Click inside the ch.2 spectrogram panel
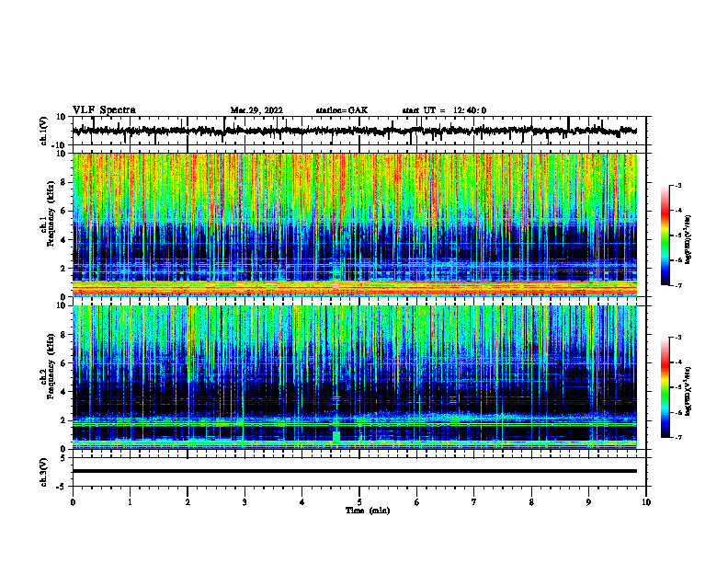The width and height of the screenshot is (728, 563). click(x=354, y=377)
